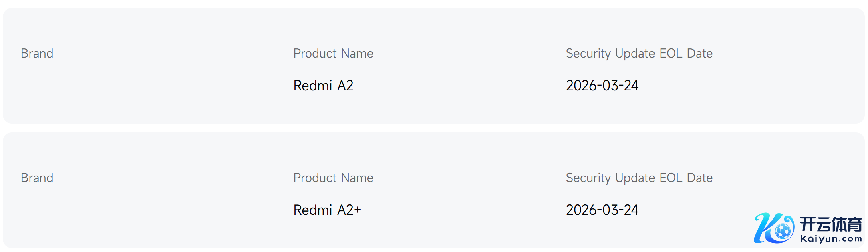Click the Product Name label above Redmi A2
Viewport: 868px width, 252px height.
point(333,54)
